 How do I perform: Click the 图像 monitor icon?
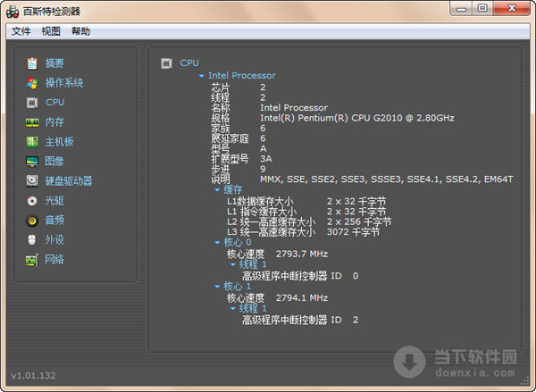click(x=32, y=162)
